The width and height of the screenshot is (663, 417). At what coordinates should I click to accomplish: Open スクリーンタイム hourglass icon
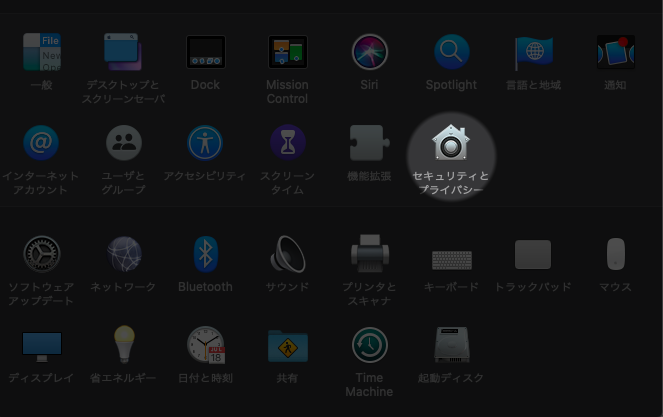coord(288,143)
